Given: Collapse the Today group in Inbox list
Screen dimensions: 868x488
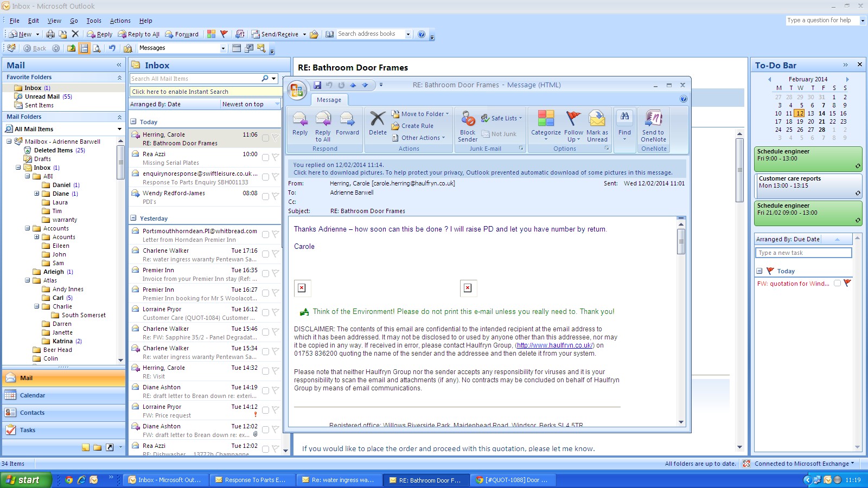Looking at the screenshot, I should pyautogui.click(x=133, y=121).
